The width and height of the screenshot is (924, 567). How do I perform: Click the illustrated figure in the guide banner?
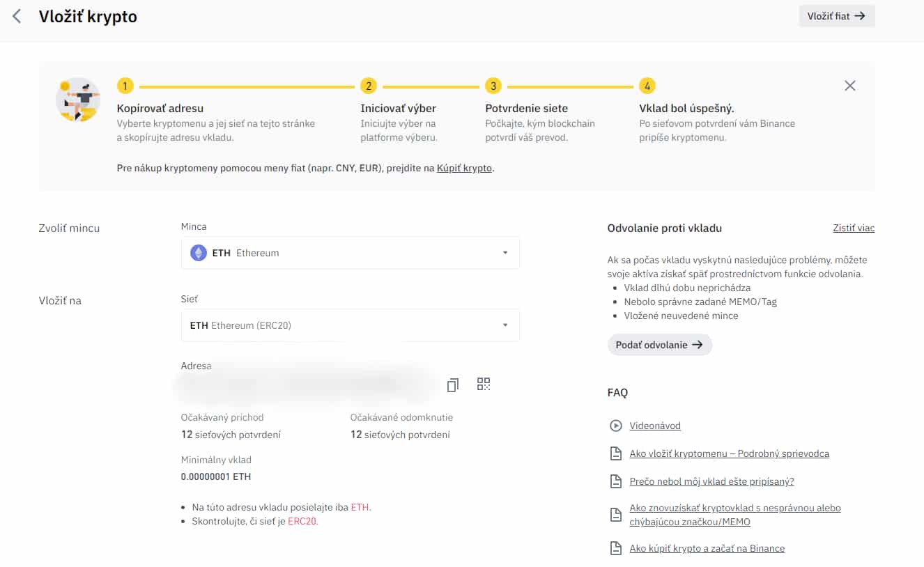[x=78, y=100]
